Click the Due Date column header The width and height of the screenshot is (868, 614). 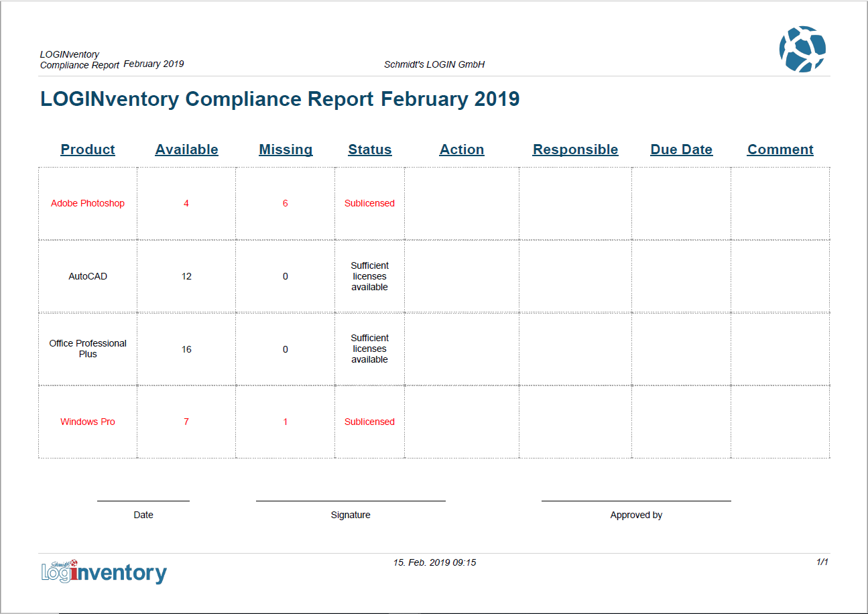click(681, 149)
